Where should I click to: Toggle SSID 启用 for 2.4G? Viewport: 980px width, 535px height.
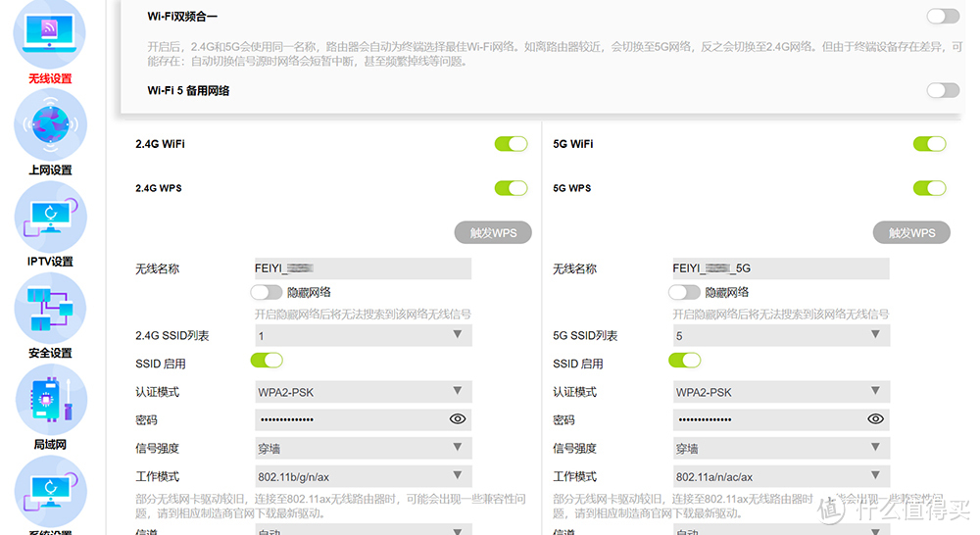(267, 361)
